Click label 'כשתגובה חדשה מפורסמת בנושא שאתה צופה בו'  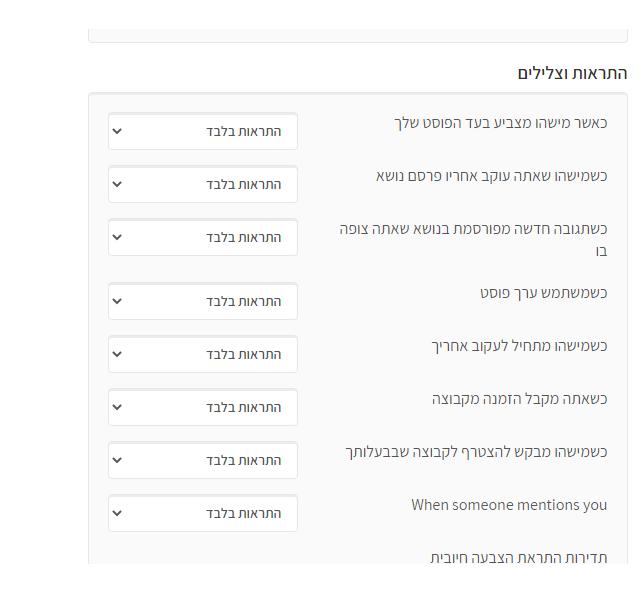pyautogui.click(x=473, y=239)
